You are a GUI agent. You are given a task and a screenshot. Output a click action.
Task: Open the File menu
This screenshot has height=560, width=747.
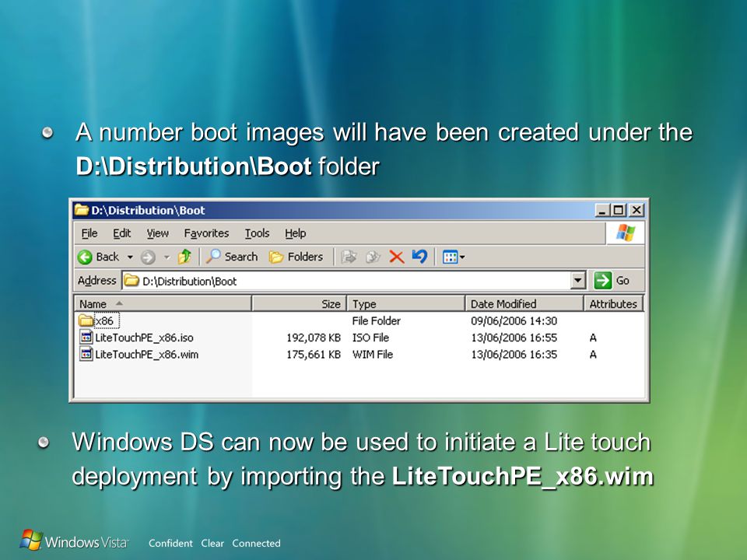pos(89,233)
